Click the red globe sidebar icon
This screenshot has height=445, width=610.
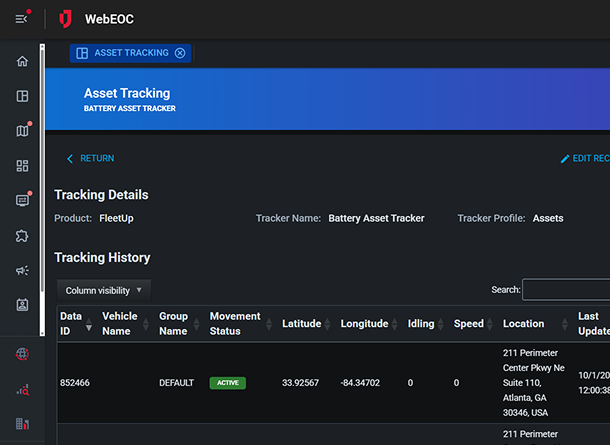point(22,354)
